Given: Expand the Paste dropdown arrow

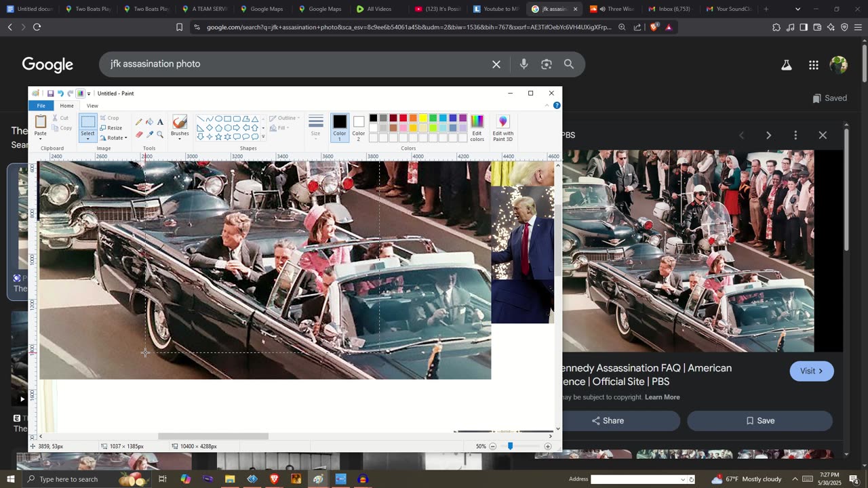Looking at the screenshot, I should click(x=41, y=139).
